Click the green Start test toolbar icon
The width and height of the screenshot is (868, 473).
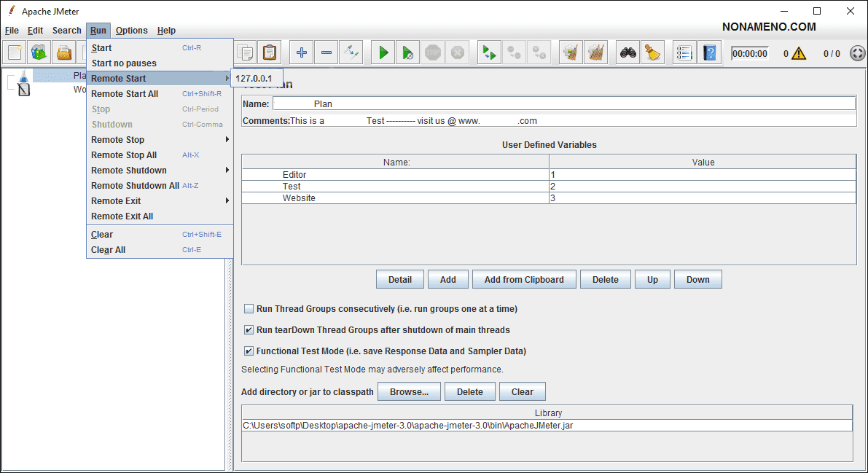click(x=383, y=52)
